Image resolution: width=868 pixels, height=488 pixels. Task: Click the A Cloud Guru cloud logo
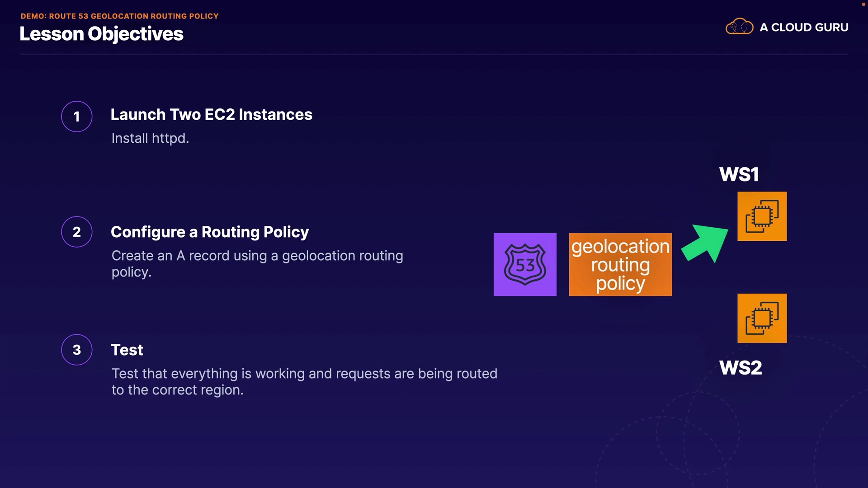[x=739, y=27]
